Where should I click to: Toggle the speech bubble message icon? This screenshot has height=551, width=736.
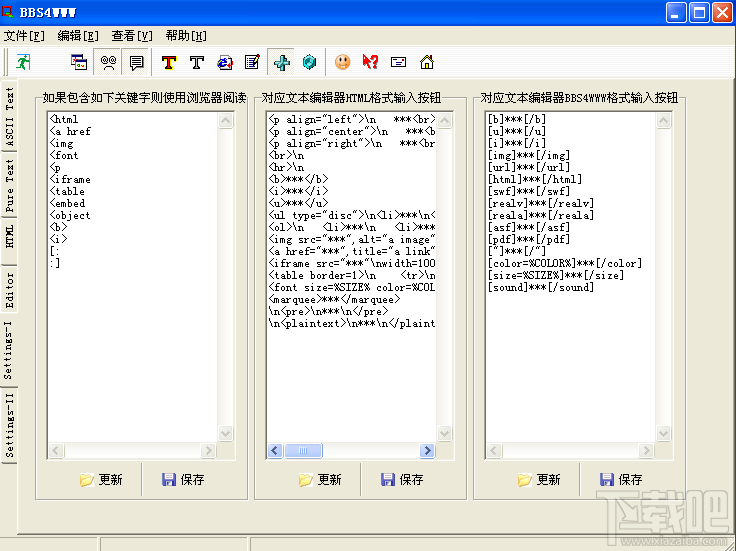(136, 62)
